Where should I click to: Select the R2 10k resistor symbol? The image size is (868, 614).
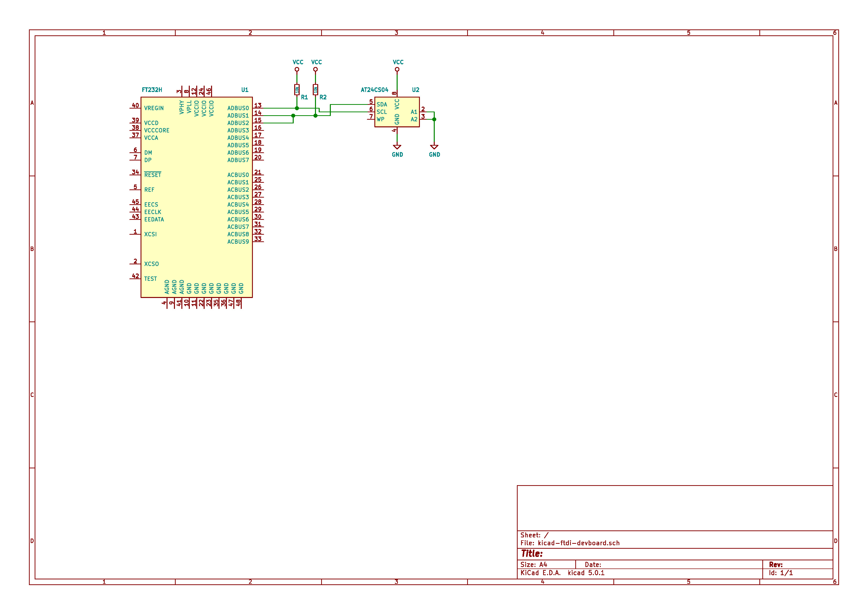315,90
